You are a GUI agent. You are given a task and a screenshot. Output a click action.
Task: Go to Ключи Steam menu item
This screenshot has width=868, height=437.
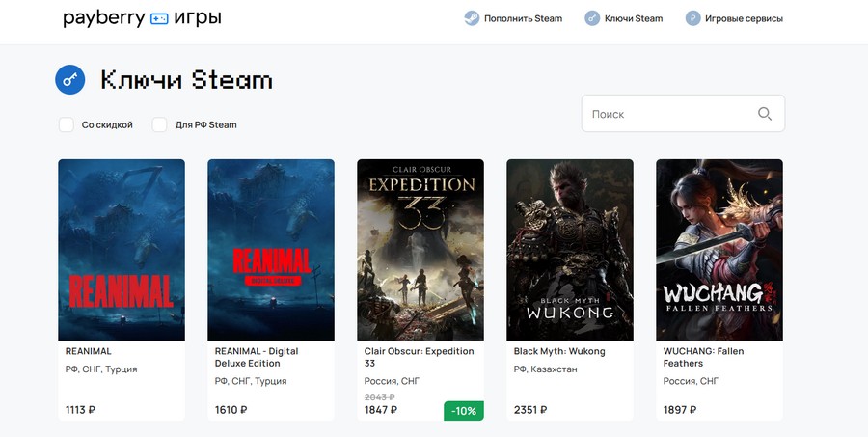point(634,18)
